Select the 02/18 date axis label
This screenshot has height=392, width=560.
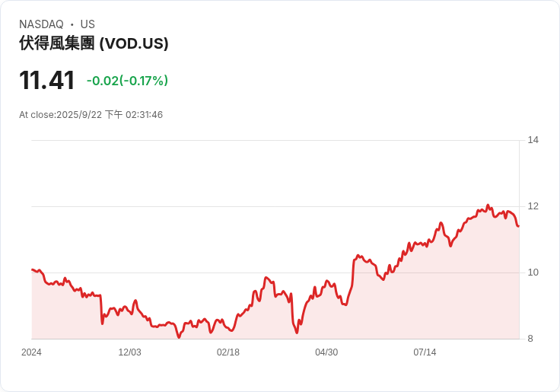pos(228,352)
